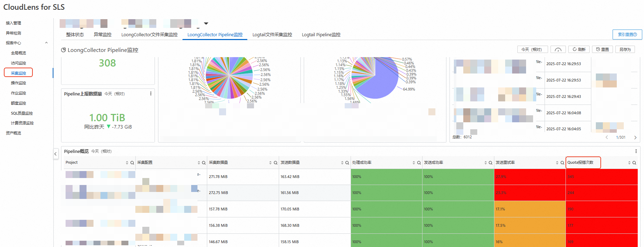The image size is (644, 247).
Task: Sort the 发送成功率 column
Action: click(x=486, y=163)
